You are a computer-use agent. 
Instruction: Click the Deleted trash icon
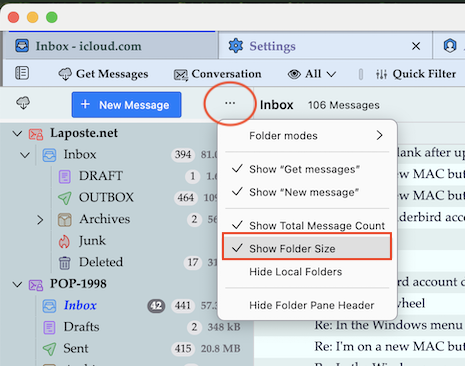pyautogui.click(x=65, y=263)
